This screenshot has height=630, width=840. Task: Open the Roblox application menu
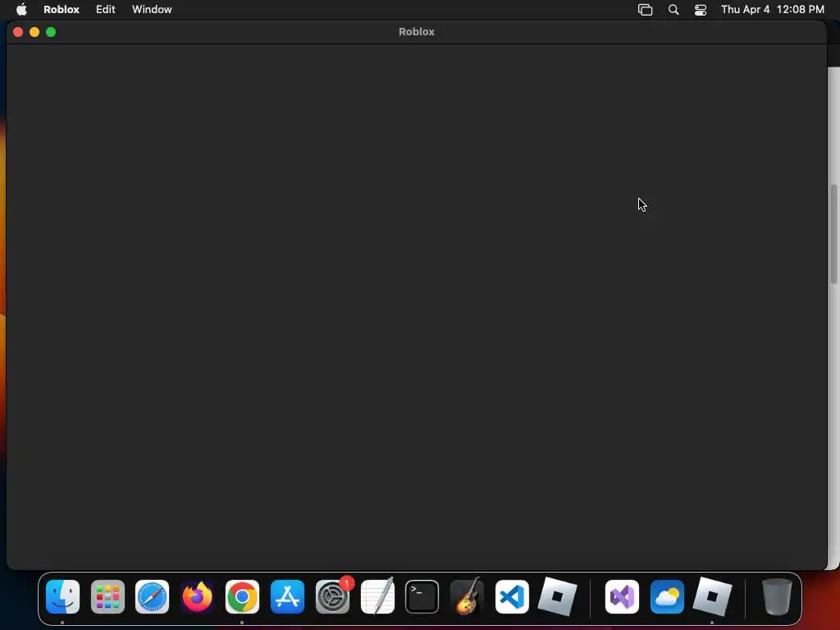click(61, 9)
